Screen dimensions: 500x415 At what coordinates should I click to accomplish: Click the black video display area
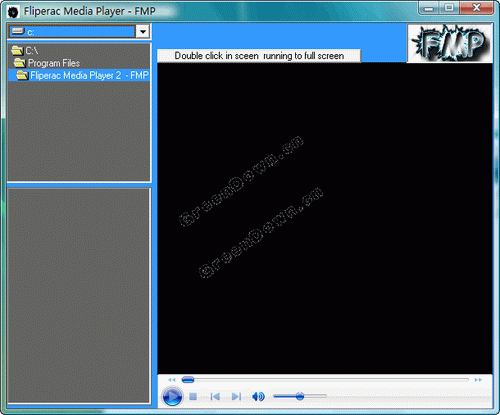[325, 218]
